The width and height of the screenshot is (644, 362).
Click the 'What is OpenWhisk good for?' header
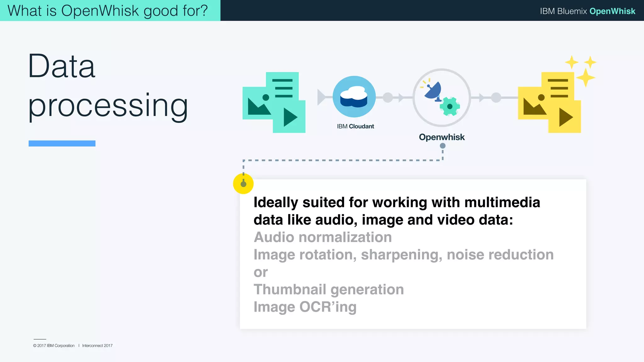point(108,11)
